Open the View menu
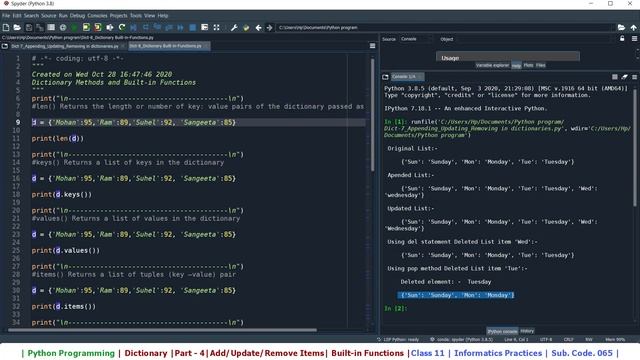Screen dimensions: 640x360 click(x=150, y=16)
